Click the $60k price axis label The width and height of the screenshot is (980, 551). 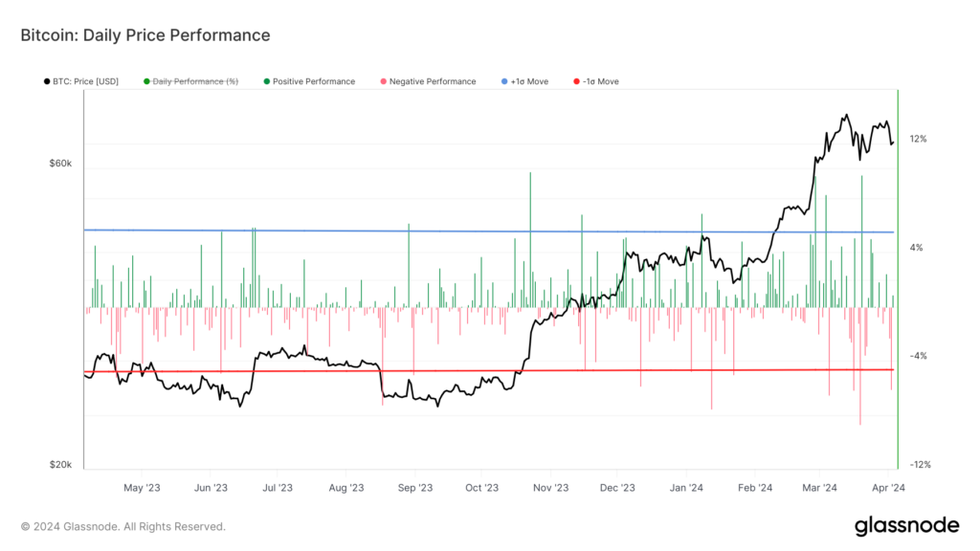click(60, 163)
